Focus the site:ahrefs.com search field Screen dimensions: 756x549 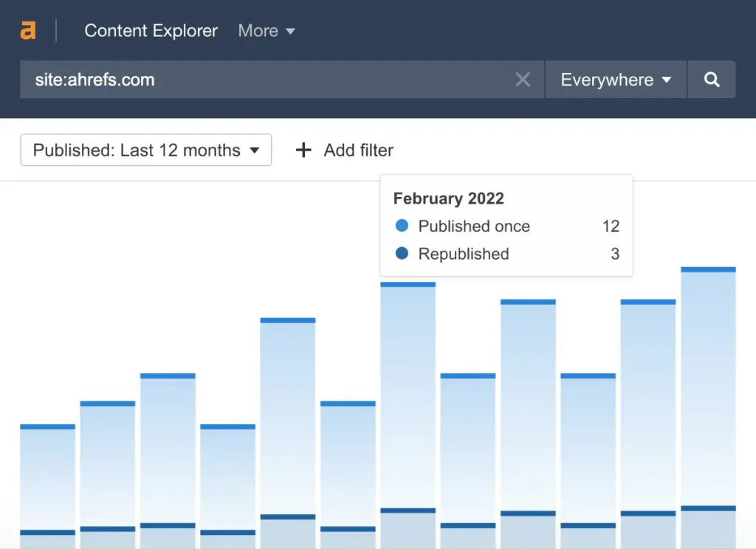point(266,80)
